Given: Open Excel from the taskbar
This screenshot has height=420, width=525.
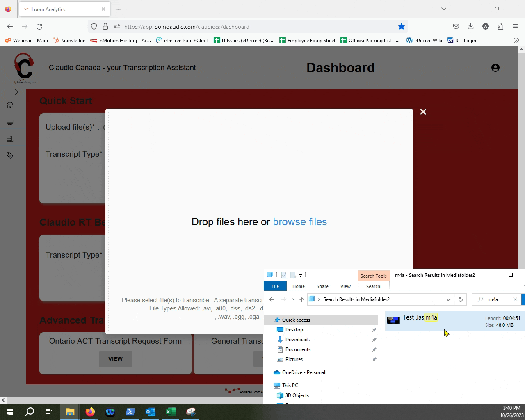Looking at the screenshot, I should [171, 412].
